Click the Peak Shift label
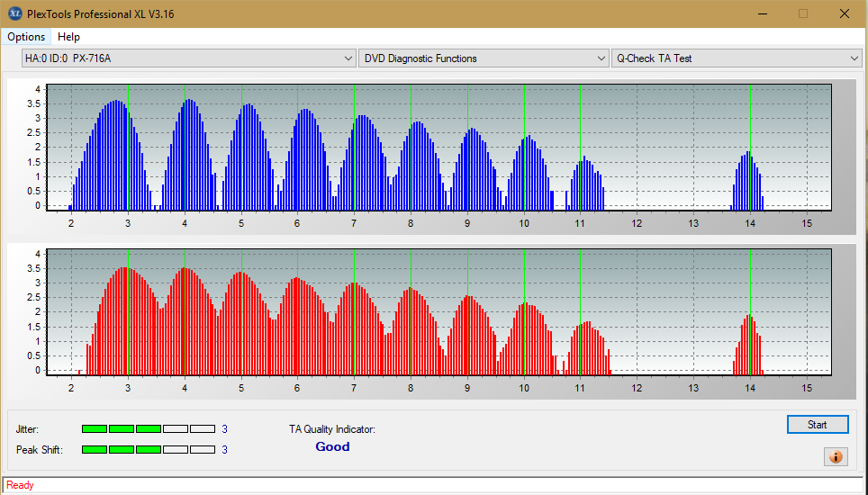The image size is (868, 495). coord(40,450)
